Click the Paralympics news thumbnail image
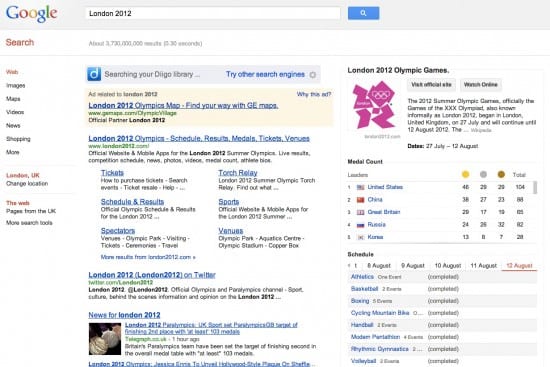The image size is (550, 367). click(105, 339)
